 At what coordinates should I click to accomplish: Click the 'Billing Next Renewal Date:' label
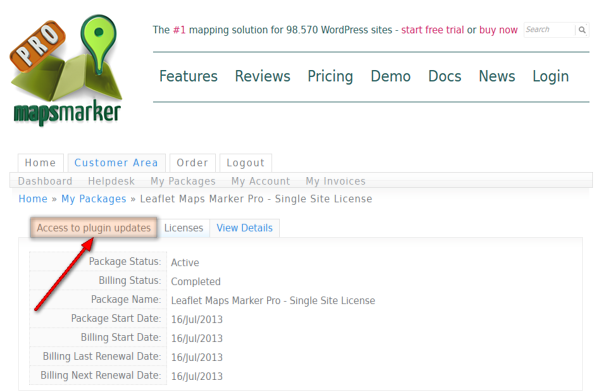coord(101,375)
